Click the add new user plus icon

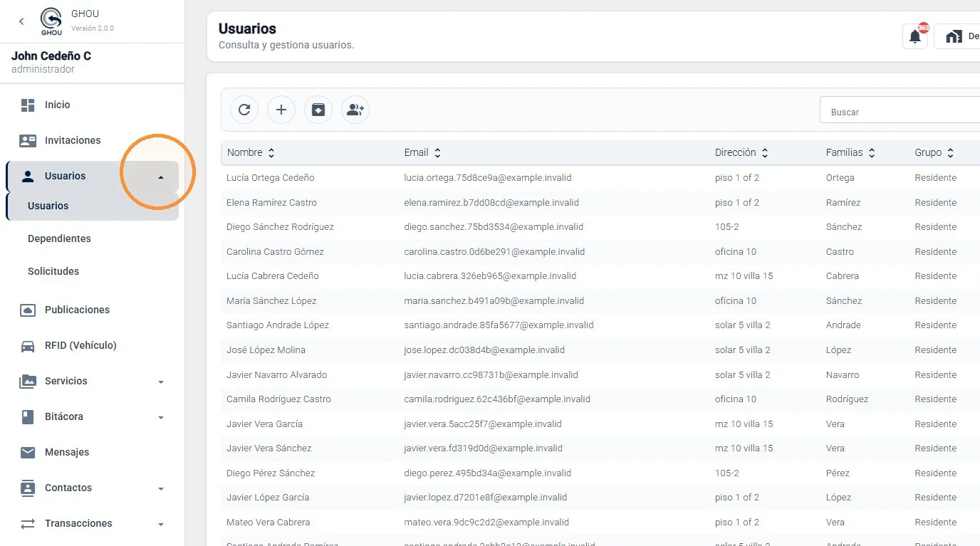point(281,110)
